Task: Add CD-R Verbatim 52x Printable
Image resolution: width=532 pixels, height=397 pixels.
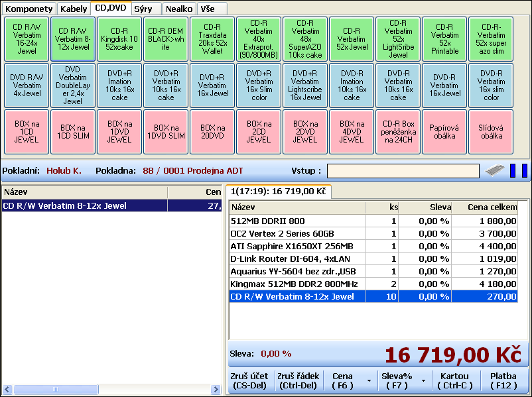Action: 444,39
